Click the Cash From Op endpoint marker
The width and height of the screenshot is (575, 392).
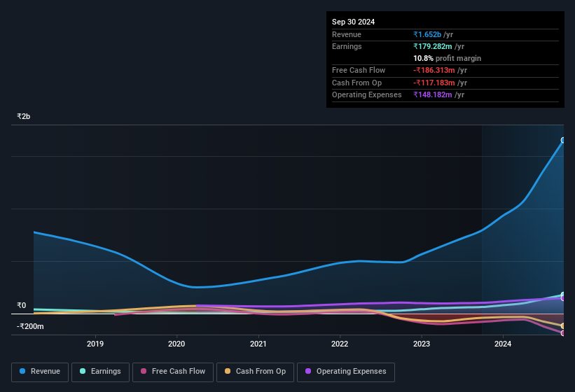(563, 325)
